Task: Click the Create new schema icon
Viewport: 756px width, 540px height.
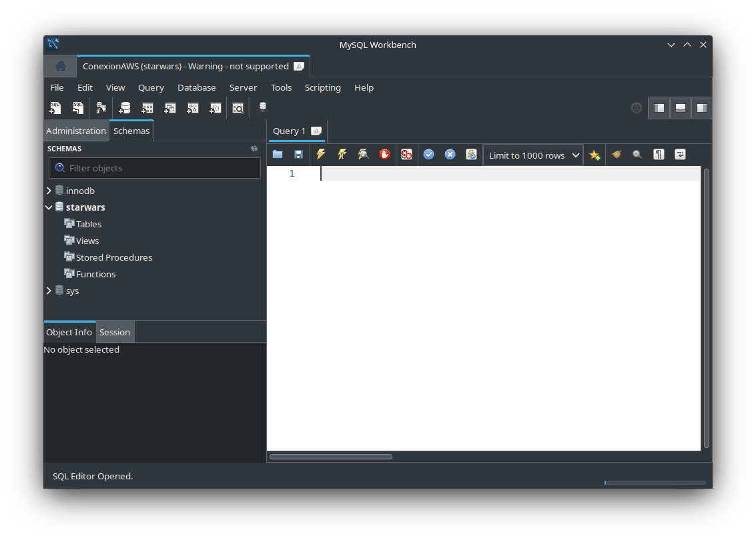Action: click(x=125, y=108)
